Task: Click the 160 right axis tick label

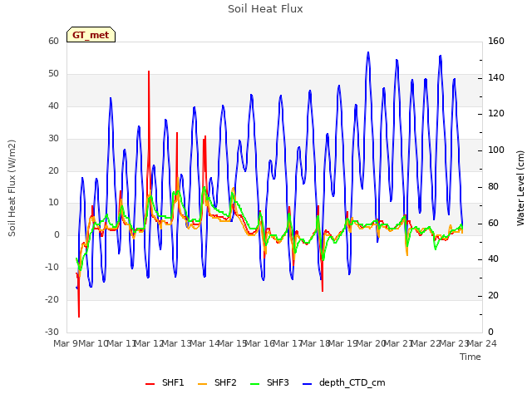Action: pyautogui.click(x=496, y=41)
